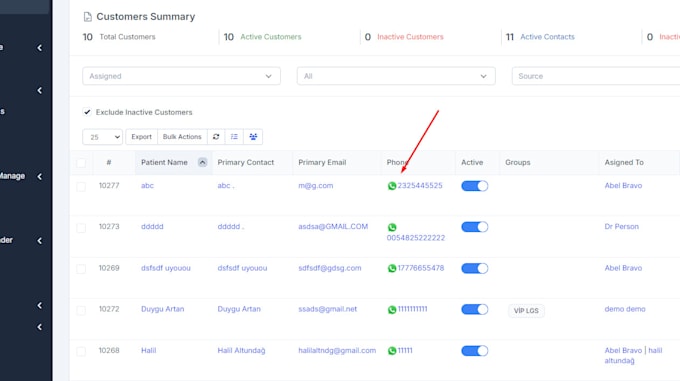Check the select-all header checkbox
This screenshot has height=381, width=680.
[81, 163]
